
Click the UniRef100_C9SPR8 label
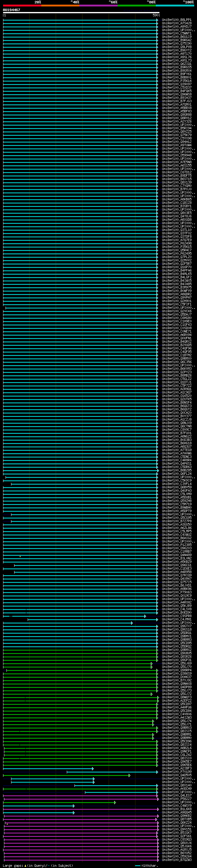(x=176, y=616)
